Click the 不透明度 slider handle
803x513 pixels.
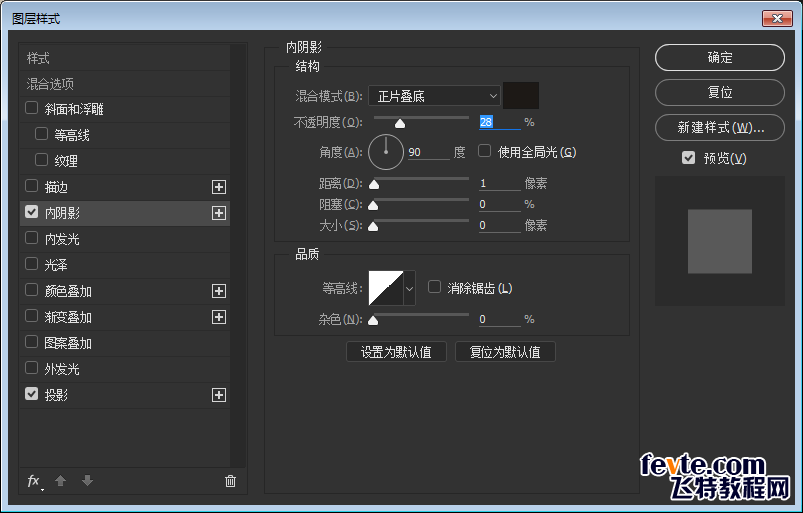click(x=400, y=123)
